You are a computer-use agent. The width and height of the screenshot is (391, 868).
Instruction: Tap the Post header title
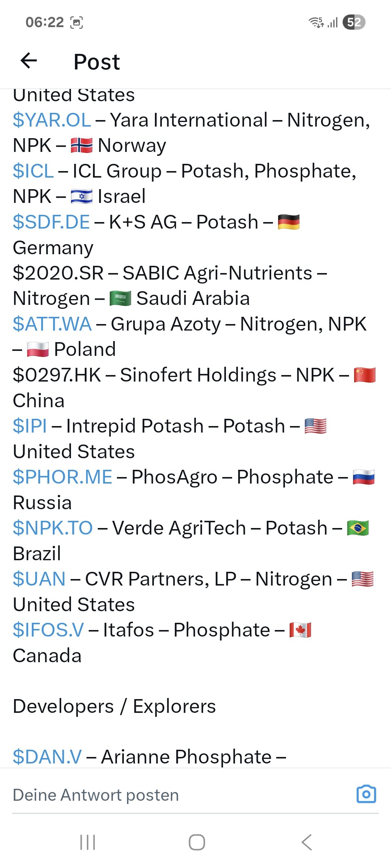pos(97,62)
